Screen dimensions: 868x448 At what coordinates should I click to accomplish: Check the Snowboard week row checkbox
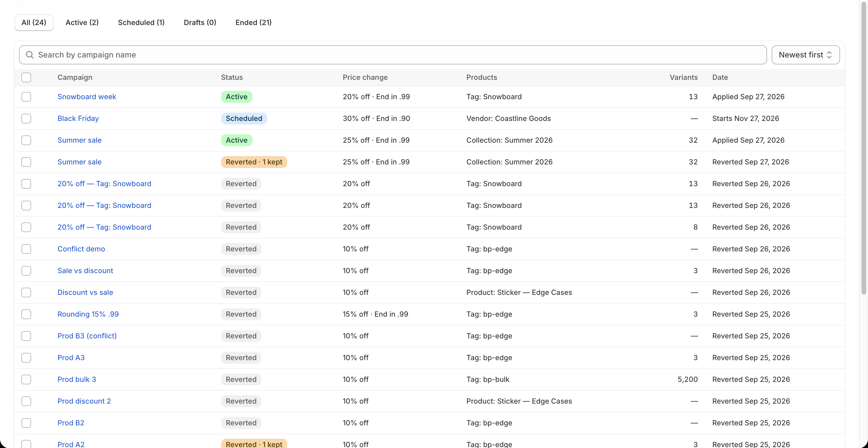[26, 97]
